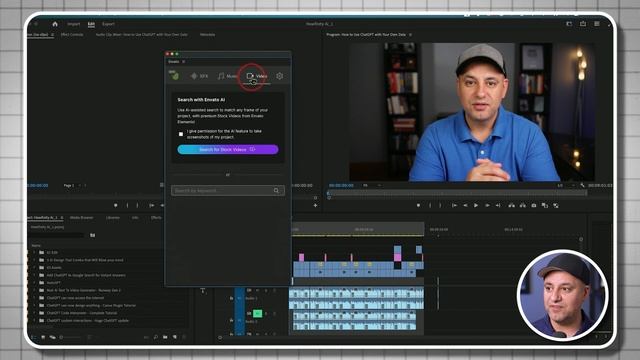
Task: Step forward one frame in Program monitor
Action: click(487, 205)
